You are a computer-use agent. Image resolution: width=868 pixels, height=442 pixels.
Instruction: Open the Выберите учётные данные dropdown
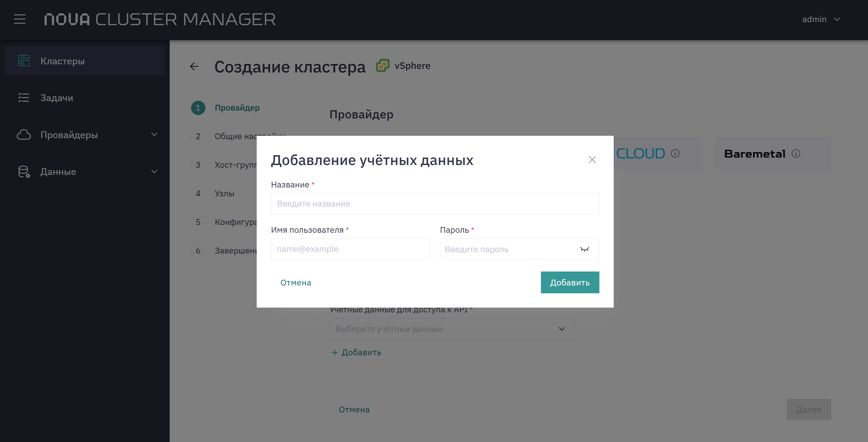(x=452, y=329)
